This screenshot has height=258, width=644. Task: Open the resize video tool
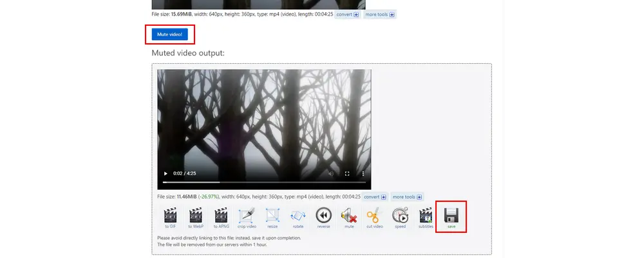point(272,217)
